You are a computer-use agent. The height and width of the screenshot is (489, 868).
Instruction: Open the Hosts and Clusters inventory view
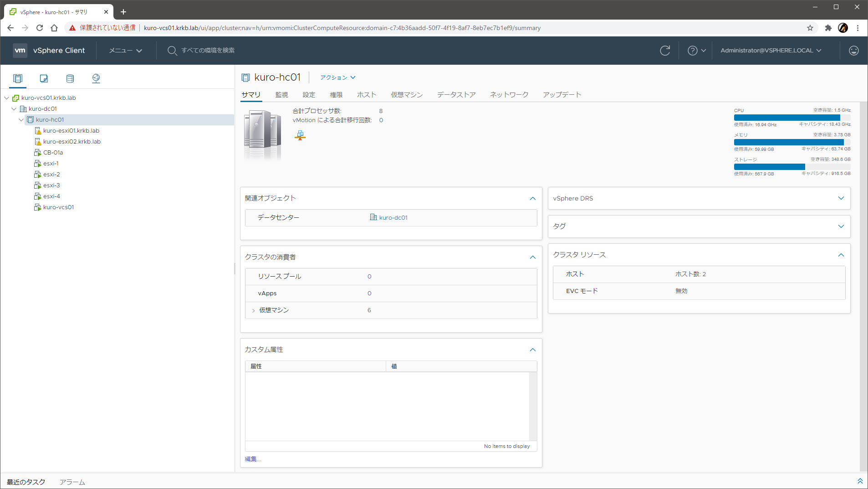[x=18, y=78]
